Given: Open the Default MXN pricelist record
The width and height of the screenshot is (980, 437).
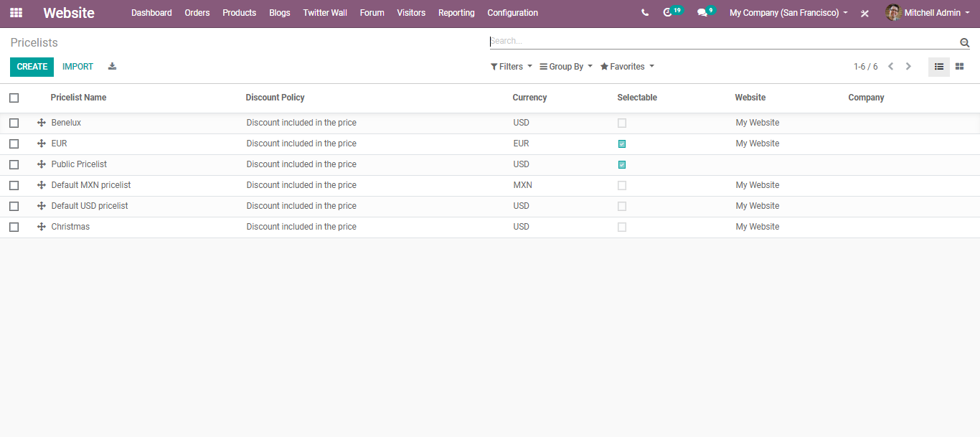Looking at the screenshot, I should pos(91,185).
